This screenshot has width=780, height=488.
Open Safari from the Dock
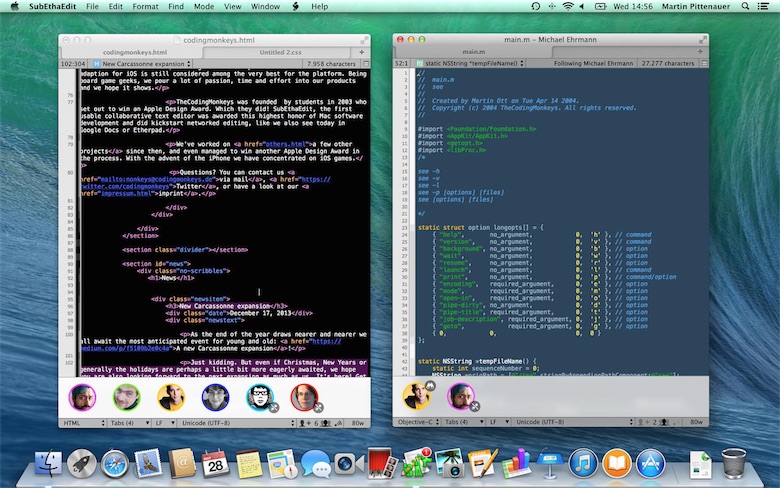[x=115, y=464]
